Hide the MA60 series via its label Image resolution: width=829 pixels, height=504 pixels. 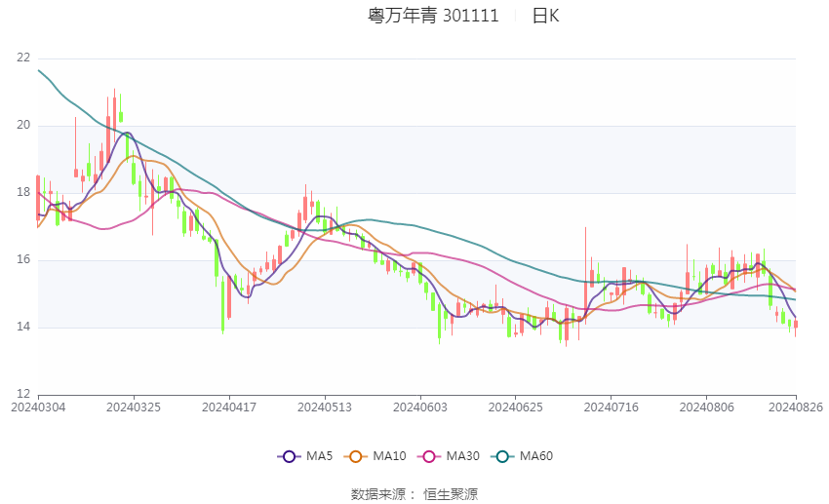(536, 456)
